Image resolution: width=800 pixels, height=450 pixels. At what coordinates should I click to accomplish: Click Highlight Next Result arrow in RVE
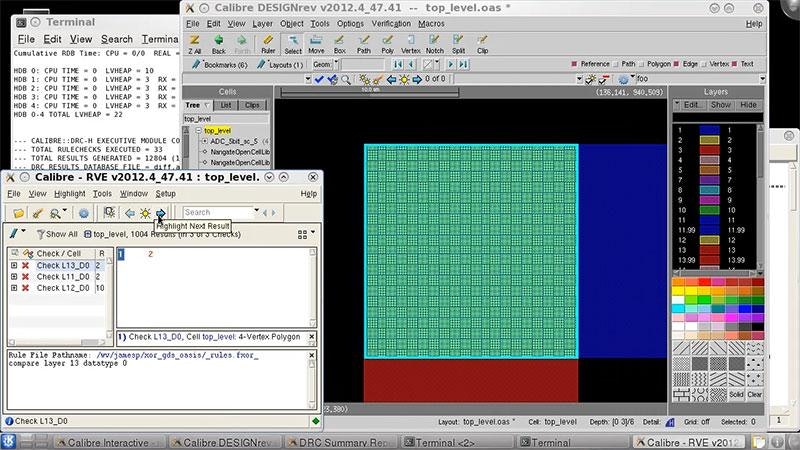pyautogui.click(x=161, y=213)
